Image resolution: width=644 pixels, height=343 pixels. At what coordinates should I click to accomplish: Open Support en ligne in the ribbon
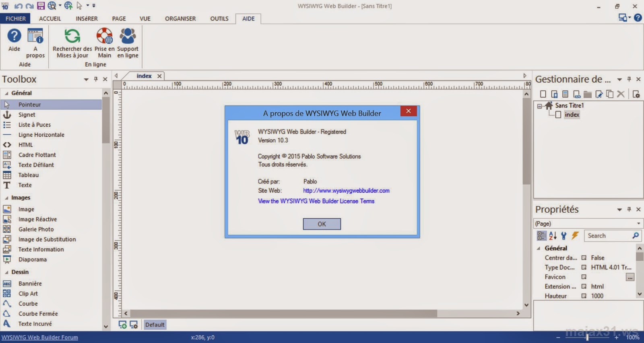[x=128, y=43]
